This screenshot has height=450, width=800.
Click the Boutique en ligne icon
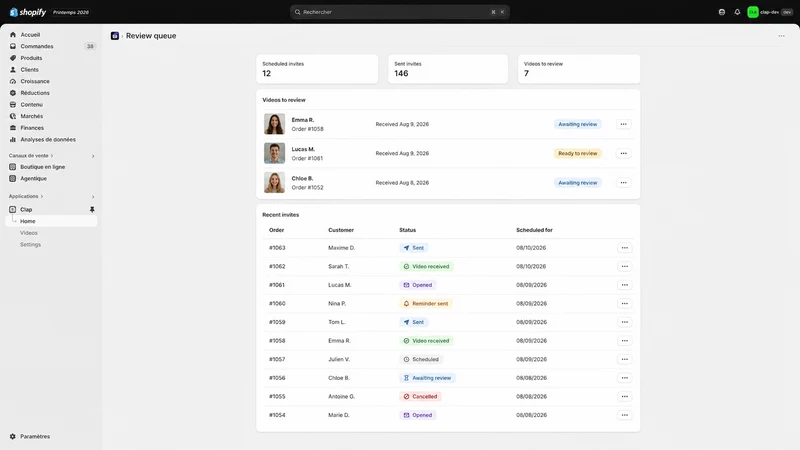point(13,167)
